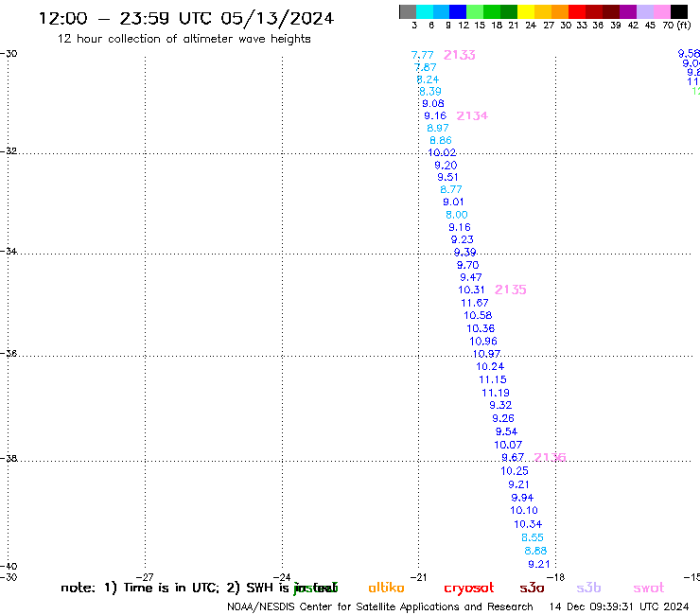Viewport: 700px width, 615px height.
Task: Click the pink swatch in the color scale
Action: coord(661,11)
